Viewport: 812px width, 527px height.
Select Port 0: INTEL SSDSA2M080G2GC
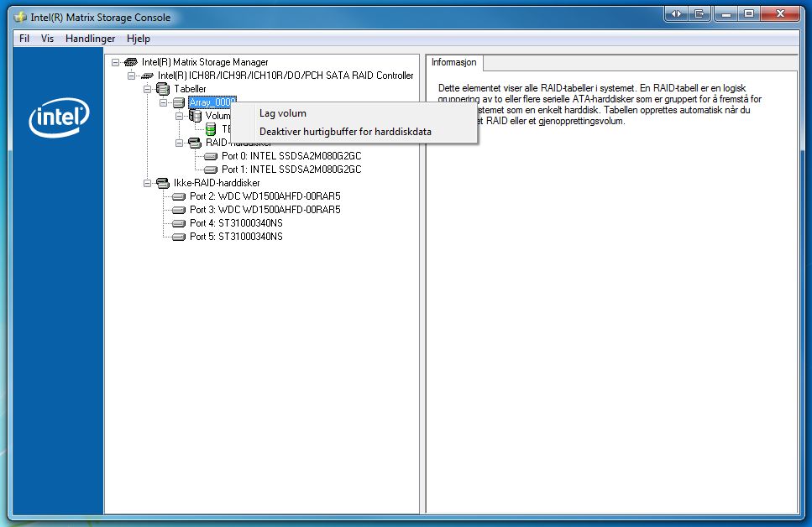point(291,156)
